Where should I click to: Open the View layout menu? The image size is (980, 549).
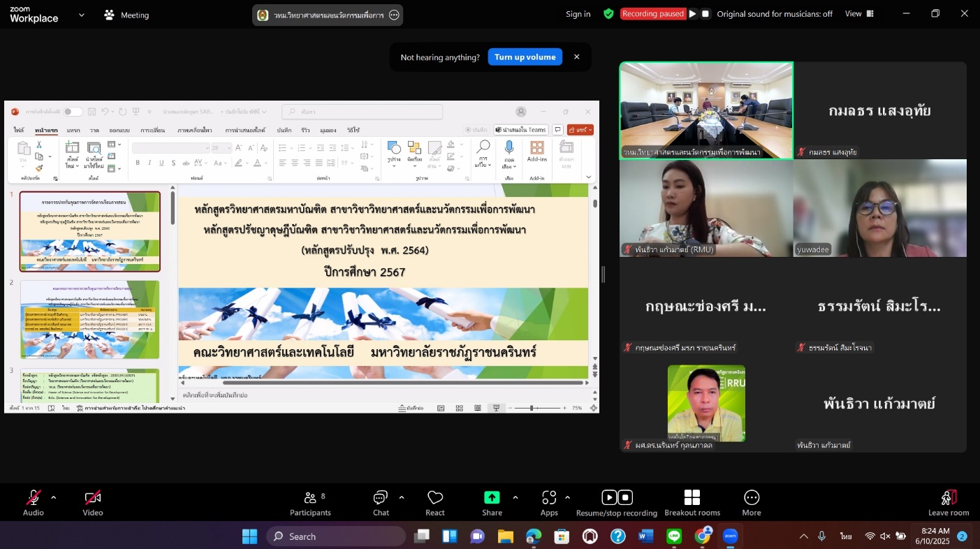[x=859, y=14]
